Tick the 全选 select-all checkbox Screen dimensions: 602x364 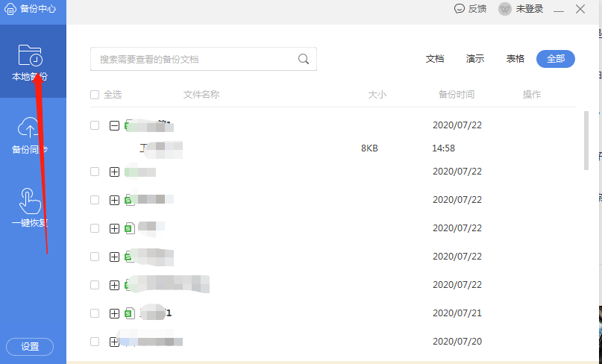tap(95, 95)
